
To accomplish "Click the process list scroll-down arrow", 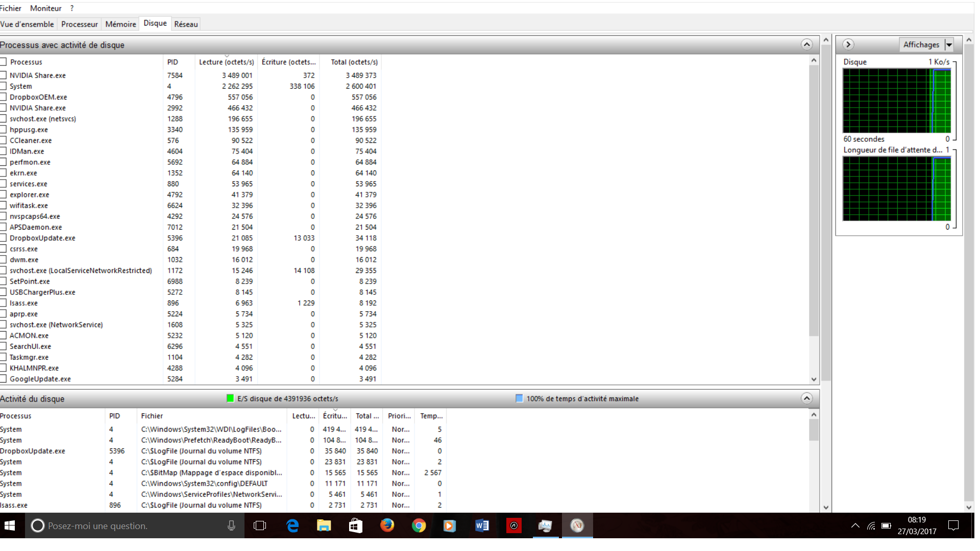I will tap(814, 379).
